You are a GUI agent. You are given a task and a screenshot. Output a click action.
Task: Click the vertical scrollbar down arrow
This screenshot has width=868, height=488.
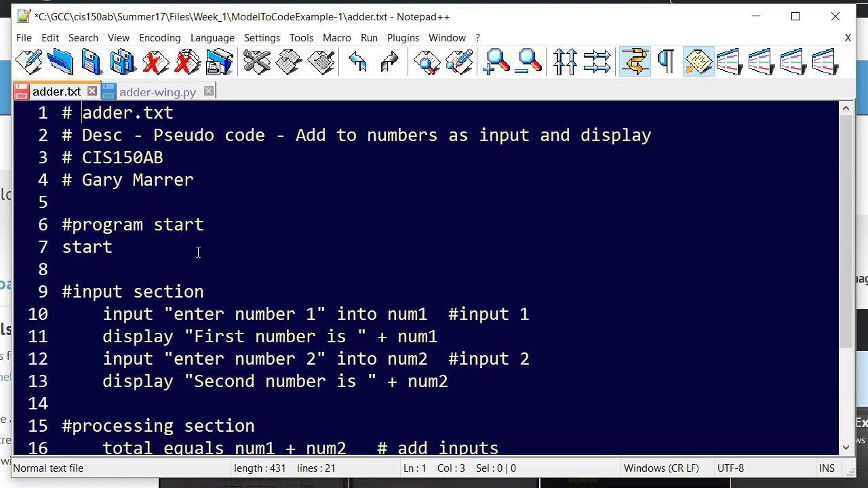pos(846,447)
